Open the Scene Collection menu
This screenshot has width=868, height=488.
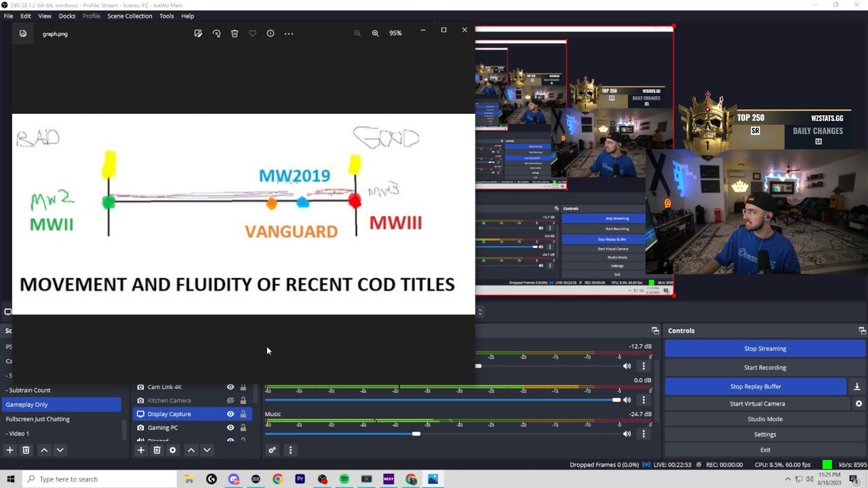(x=130, y=16)
